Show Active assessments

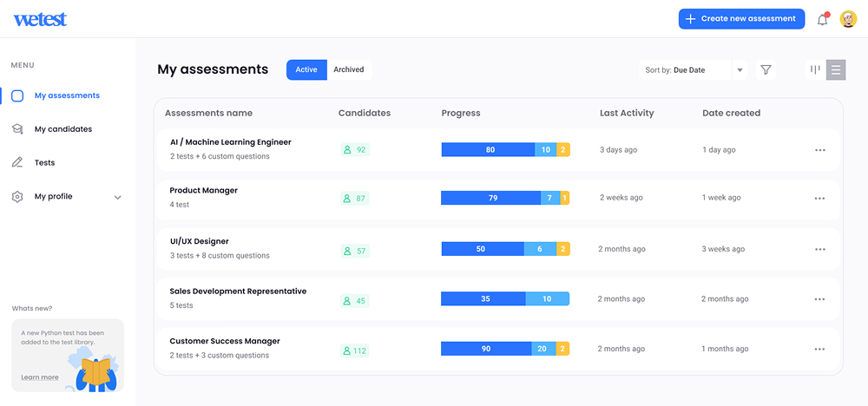click(306, 69)
